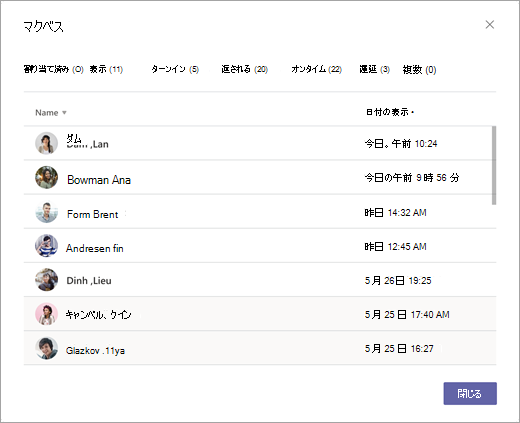
Task: Select the name ending in ,Lan
Action: 87,141
